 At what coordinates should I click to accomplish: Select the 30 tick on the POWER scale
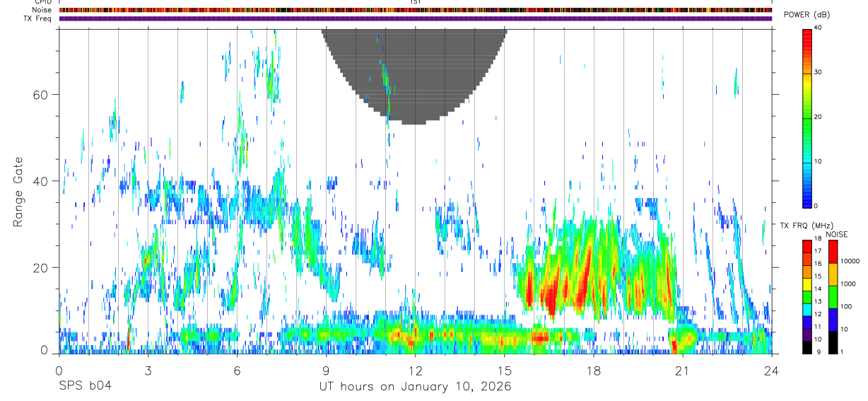click(819, 72)
